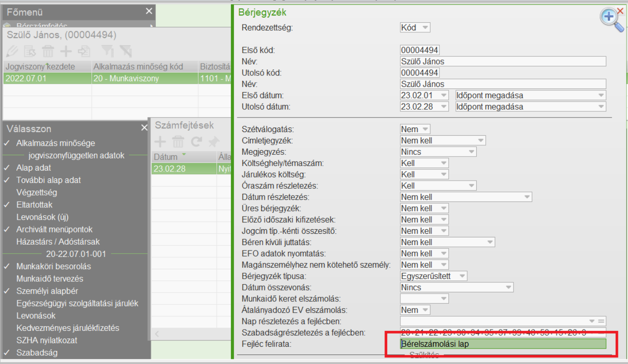Select Munkaidő tervezés in the Válasszon list
The width and height of the screenshot is (628, 364).
[x=50, y=279]
